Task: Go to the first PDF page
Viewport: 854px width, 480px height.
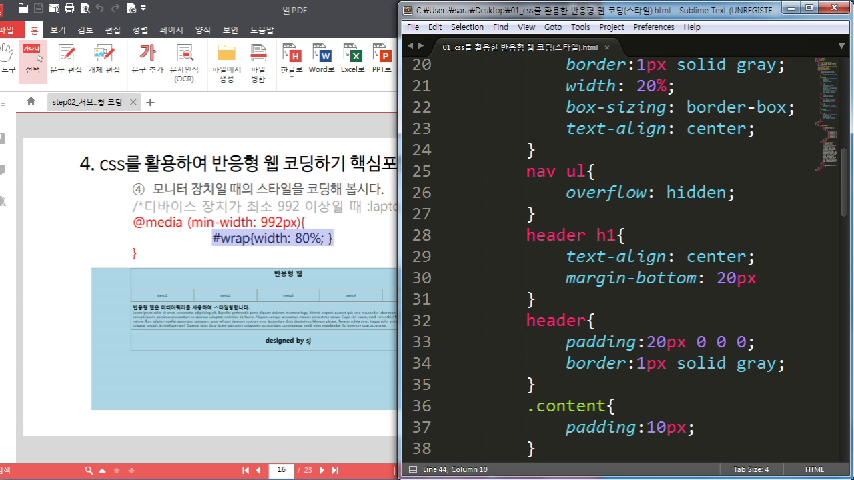Action: pyautogui.click(x=245, y=470)
